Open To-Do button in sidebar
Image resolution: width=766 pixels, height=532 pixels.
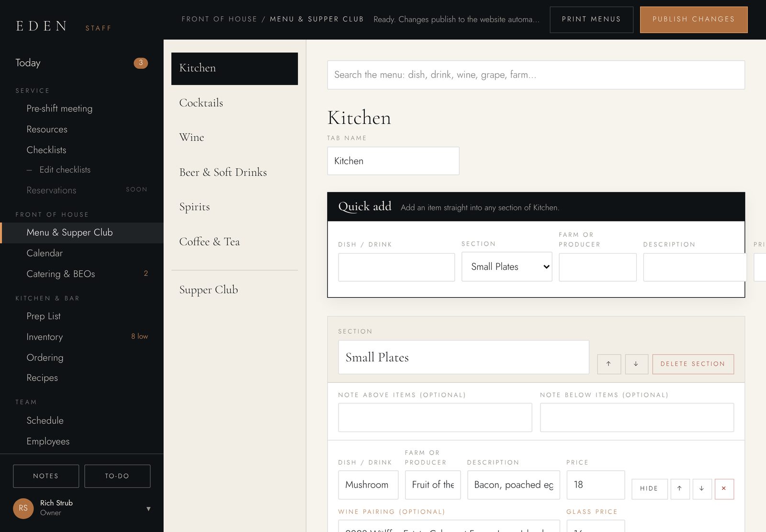[117, 476]
